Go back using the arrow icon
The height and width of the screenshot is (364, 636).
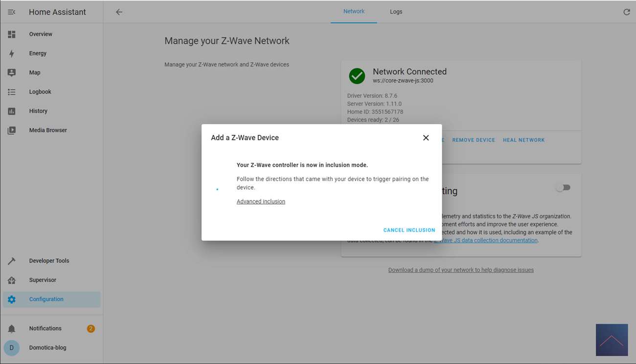[x=119, y=12]
